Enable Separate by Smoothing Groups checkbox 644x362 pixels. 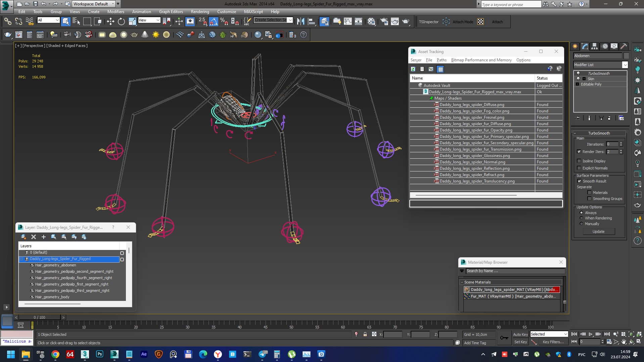pos(589,199)
